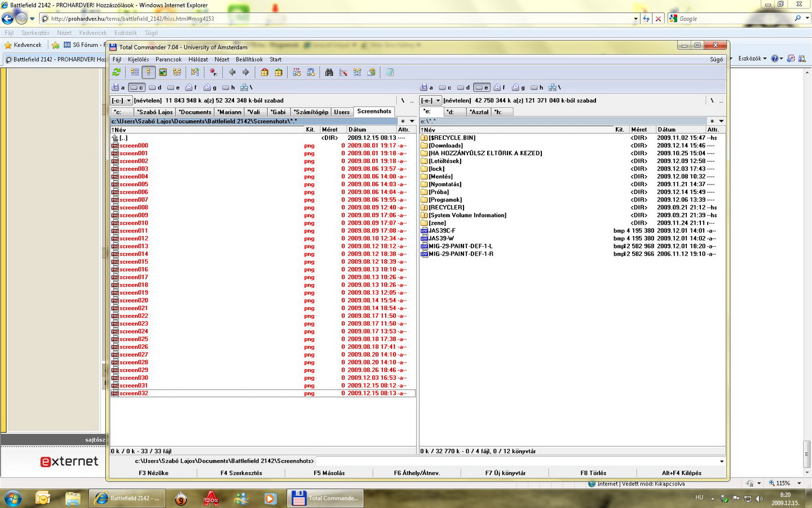The width and height of the screenshot is (812, 508).
Task: Expand Internet Explorer address bar dropdown
Action: (x=636, y=19)
